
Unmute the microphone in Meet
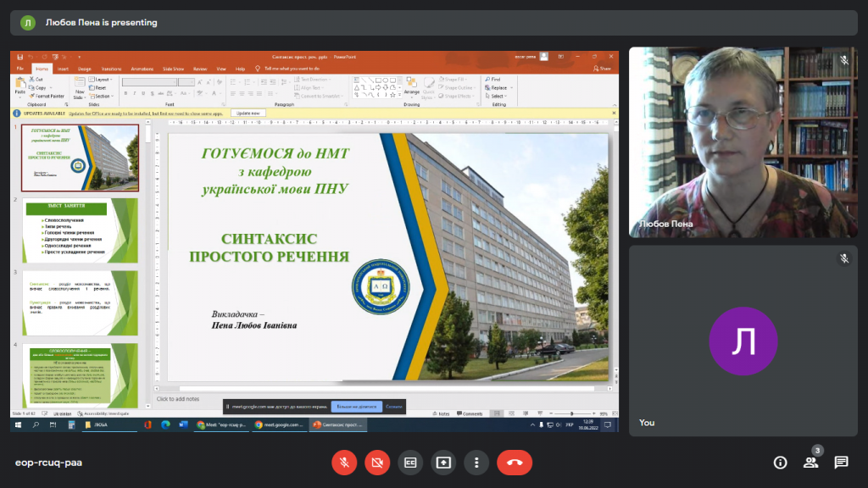344,463
